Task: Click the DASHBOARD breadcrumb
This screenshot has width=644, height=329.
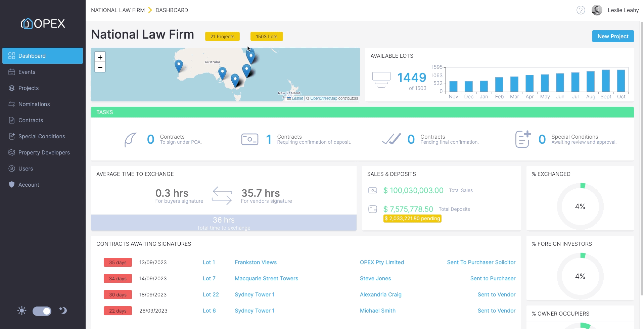Action: (x=172, y=10)
